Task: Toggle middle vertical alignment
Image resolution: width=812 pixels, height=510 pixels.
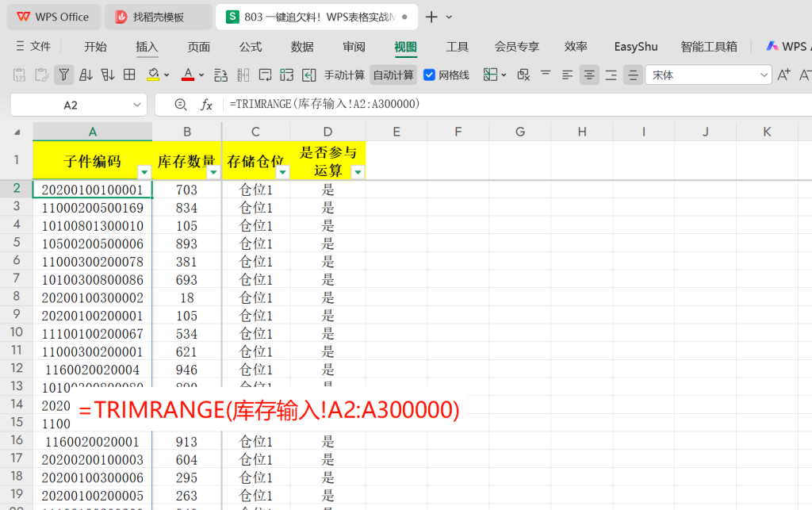Action: coord(633,75)
